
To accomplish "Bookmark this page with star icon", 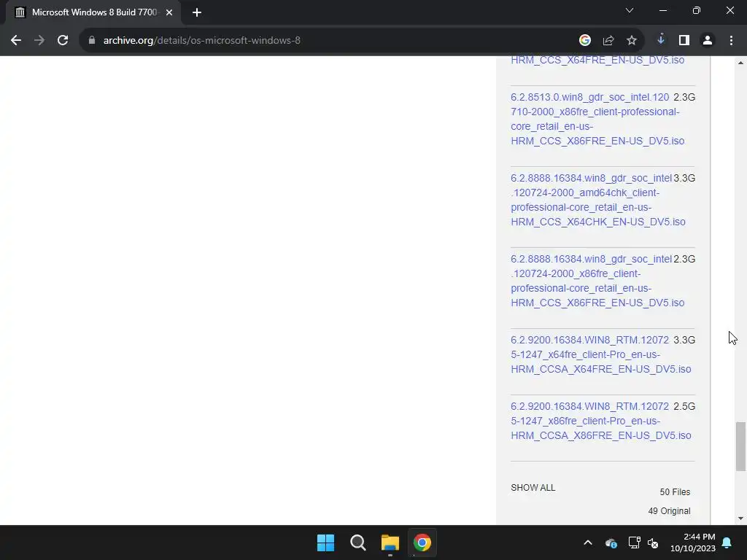I will point(632,41).
